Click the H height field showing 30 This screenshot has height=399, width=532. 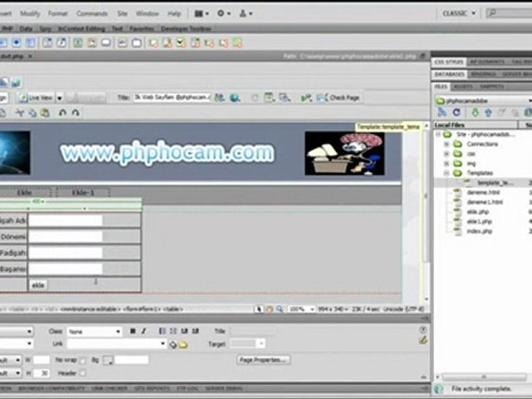pyautogui.click(x=42, y=374)
